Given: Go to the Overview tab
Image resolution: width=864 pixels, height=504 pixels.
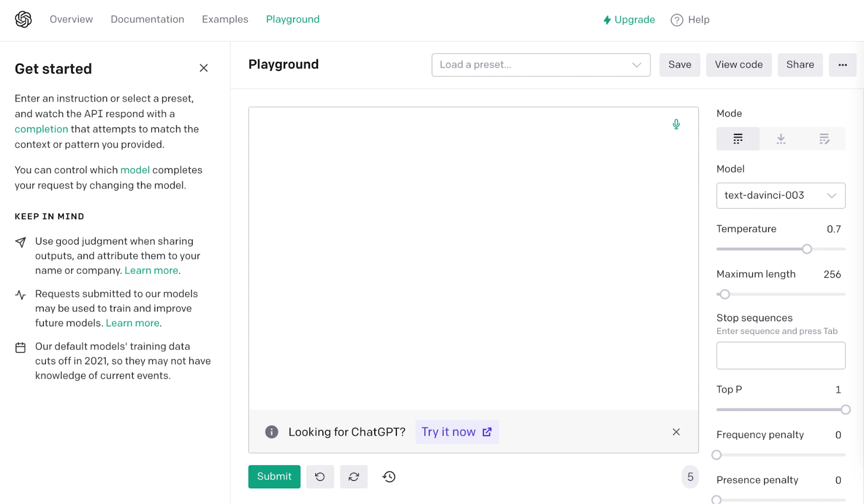Looking at the screenshot, I should pos(71,19).
